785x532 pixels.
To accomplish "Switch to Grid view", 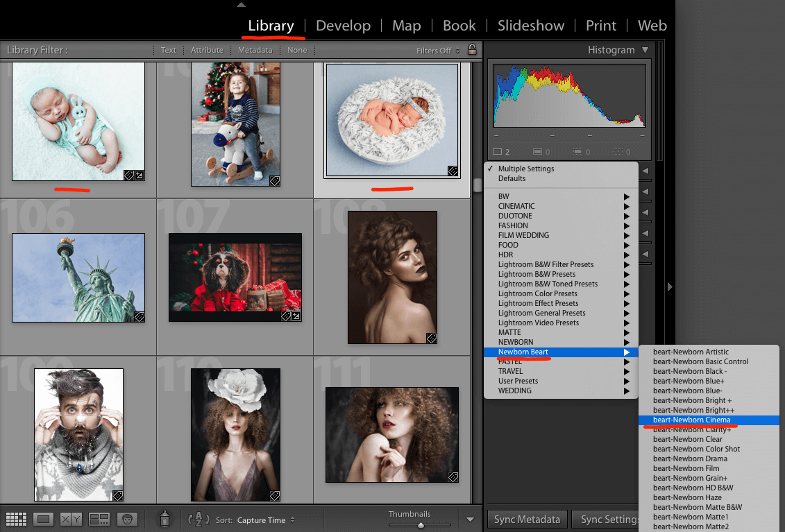I will (16, 519).
